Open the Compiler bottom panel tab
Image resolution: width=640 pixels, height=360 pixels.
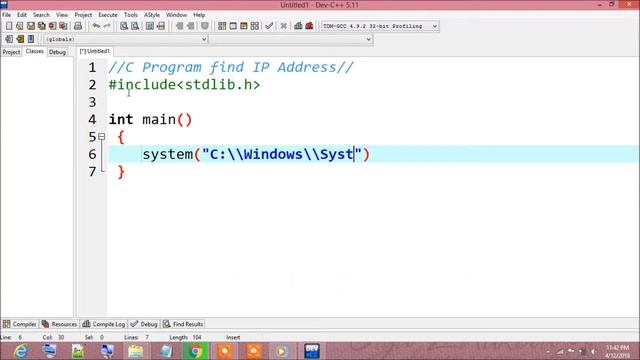20,324
